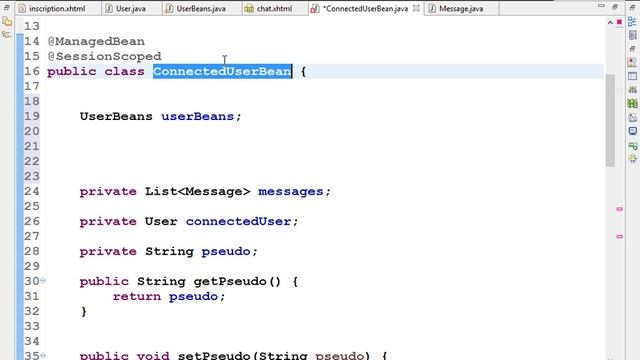640x360 pixels.
Task: Click the connectedUser field name
Action: [238, 221]
